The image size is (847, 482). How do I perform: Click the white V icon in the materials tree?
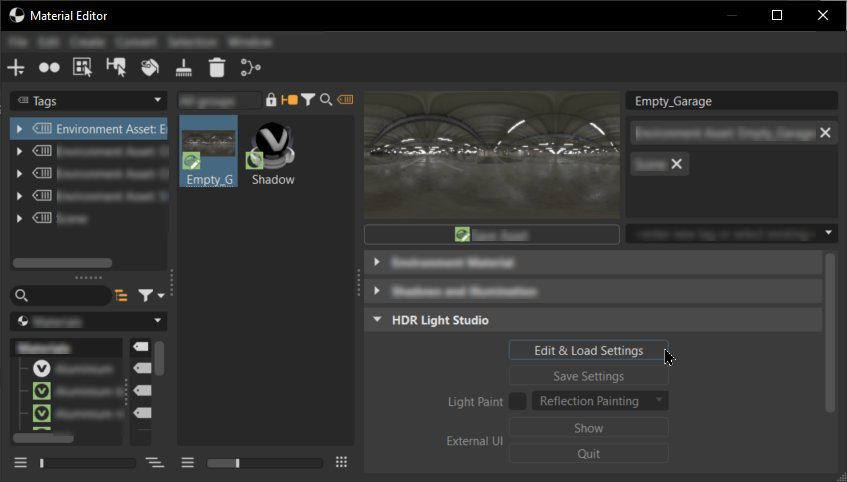(42, 369)
